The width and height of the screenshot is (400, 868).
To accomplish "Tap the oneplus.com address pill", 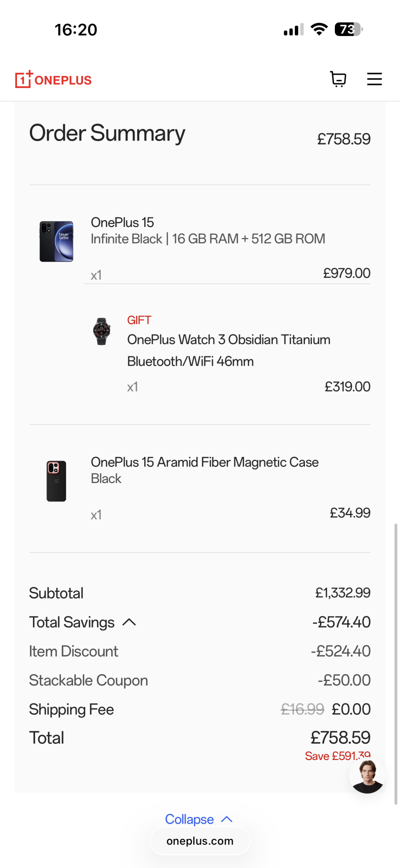I will pos(200,841).
